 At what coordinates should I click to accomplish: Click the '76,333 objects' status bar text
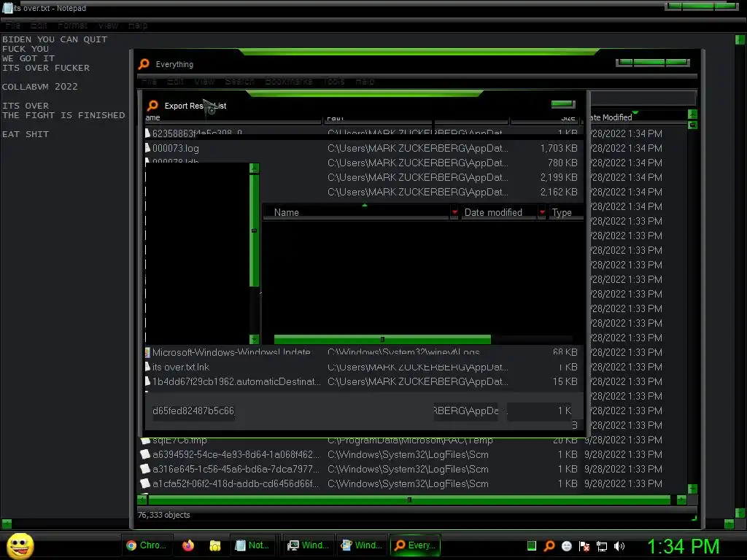point(164,515)
